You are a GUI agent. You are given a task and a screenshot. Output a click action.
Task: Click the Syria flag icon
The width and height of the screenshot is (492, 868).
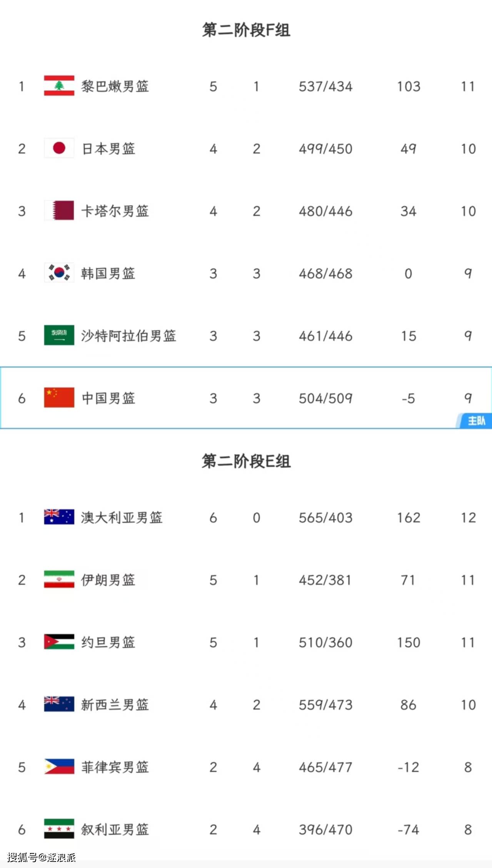click(x=59, y=829)
